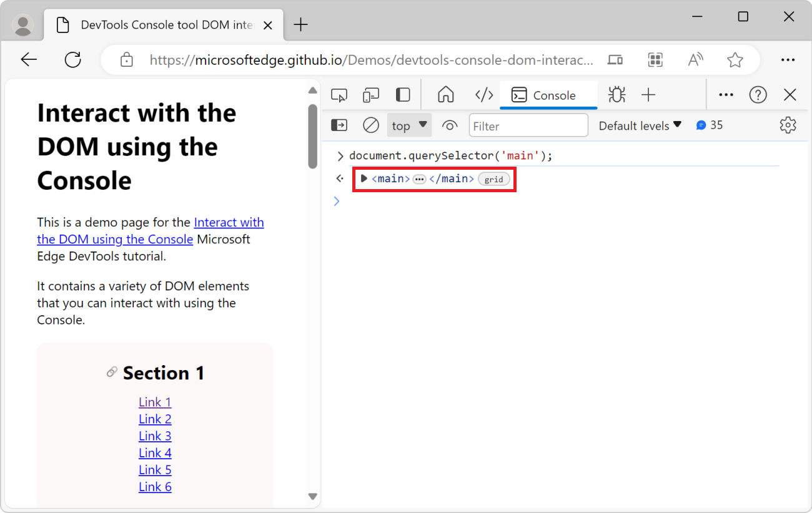Open the top frame context dropdown
This screenshot has width=812, height=513.
coord(409,125)
